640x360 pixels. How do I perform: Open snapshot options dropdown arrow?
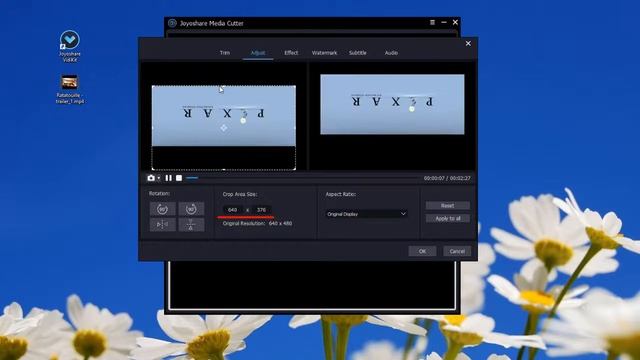click(158, 178)
